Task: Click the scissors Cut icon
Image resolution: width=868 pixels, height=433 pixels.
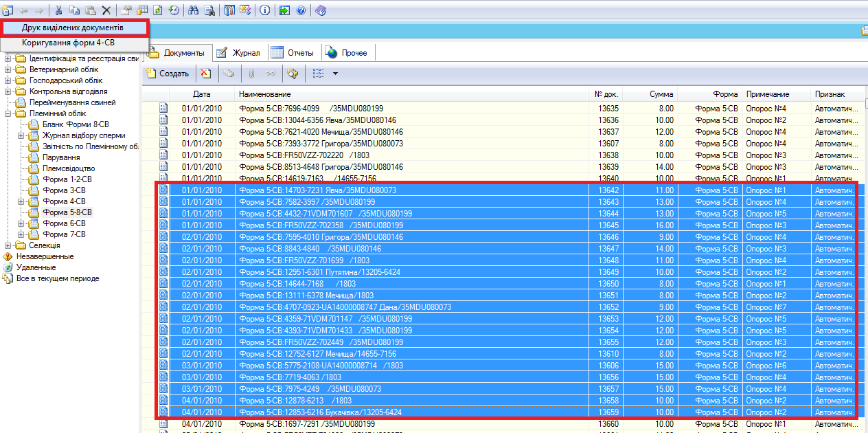Action: 58,10
